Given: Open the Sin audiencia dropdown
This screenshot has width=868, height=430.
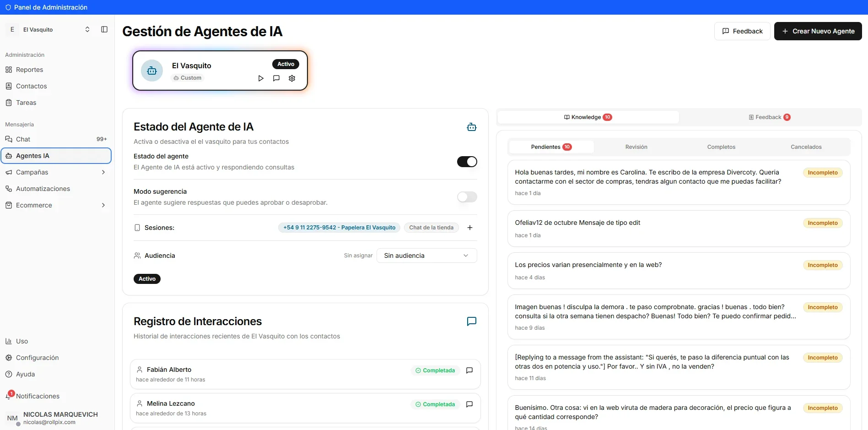Looking at the screenshot, I should 426,256.
